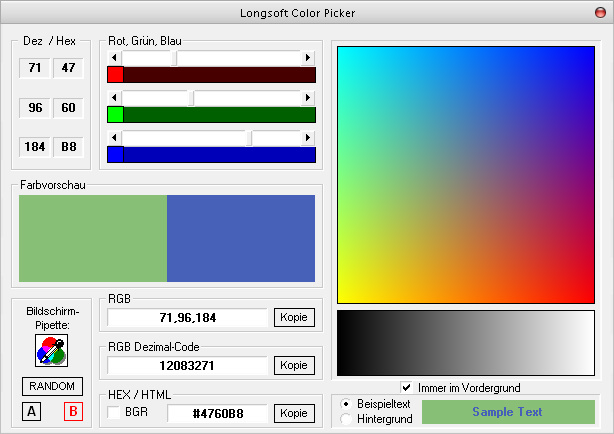Viewport: 614px width, 434px height.
Task: Copy the RGB value 71,96,184
Action: (x=294, y=318)
